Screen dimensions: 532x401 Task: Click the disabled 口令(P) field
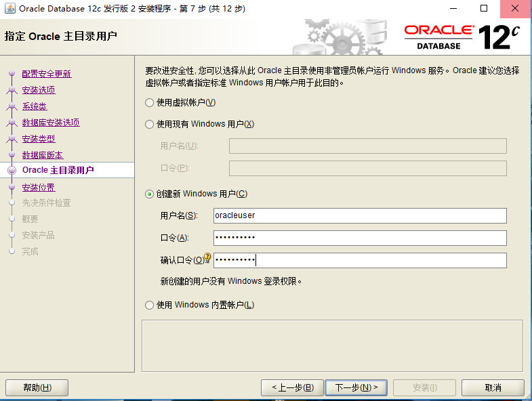pos(368,168)
